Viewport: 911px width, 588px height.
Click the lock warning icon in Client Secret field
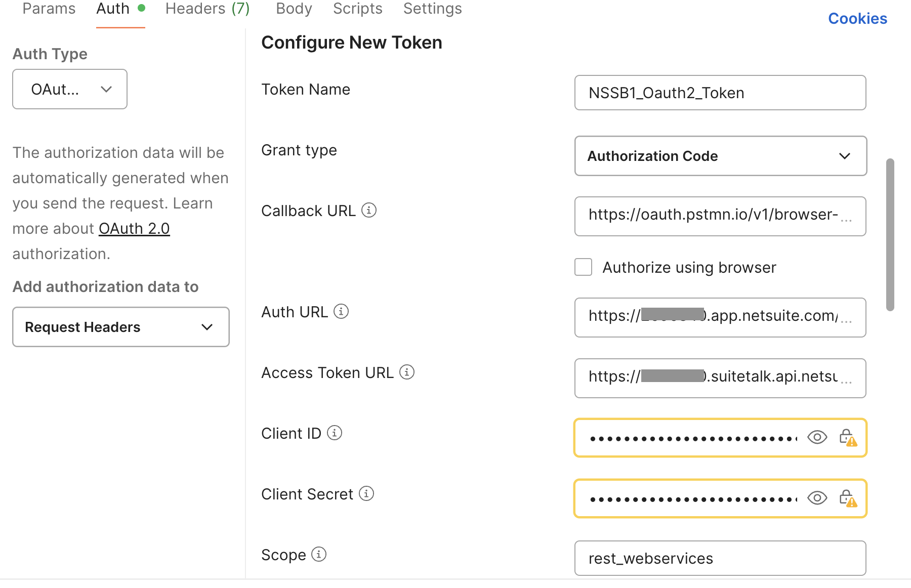848,498
